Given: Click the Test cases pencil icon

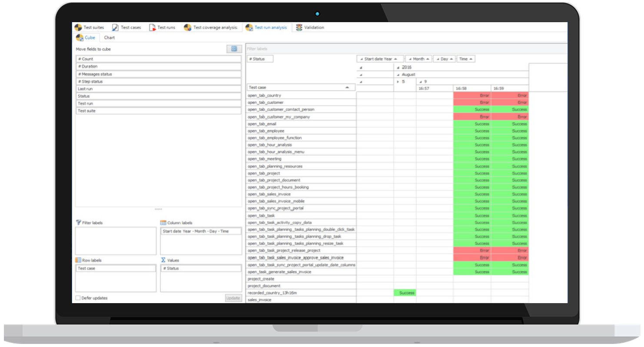Looking at the screenshot, I should 115,28.
